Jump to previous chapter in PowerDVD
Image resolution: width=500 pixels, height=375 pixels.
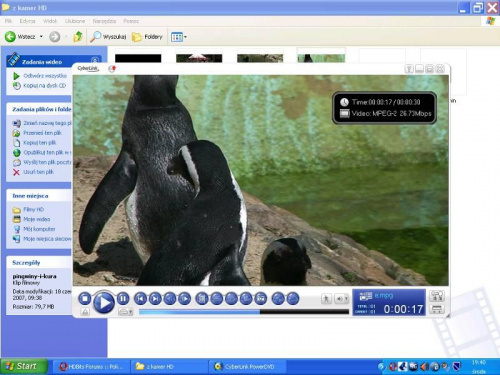[140, 299]
